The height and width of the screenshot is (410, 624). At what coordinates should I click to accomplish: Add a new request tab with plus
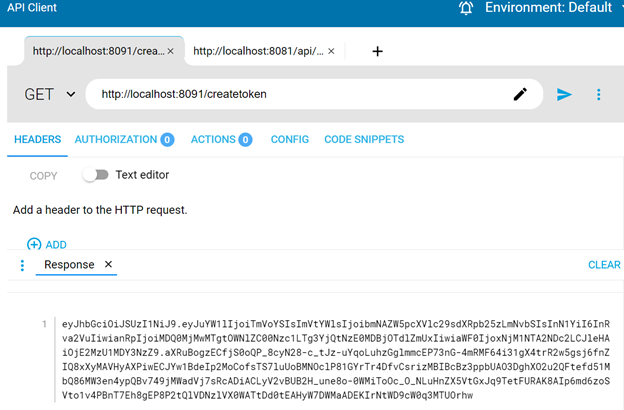click(377, 51)
